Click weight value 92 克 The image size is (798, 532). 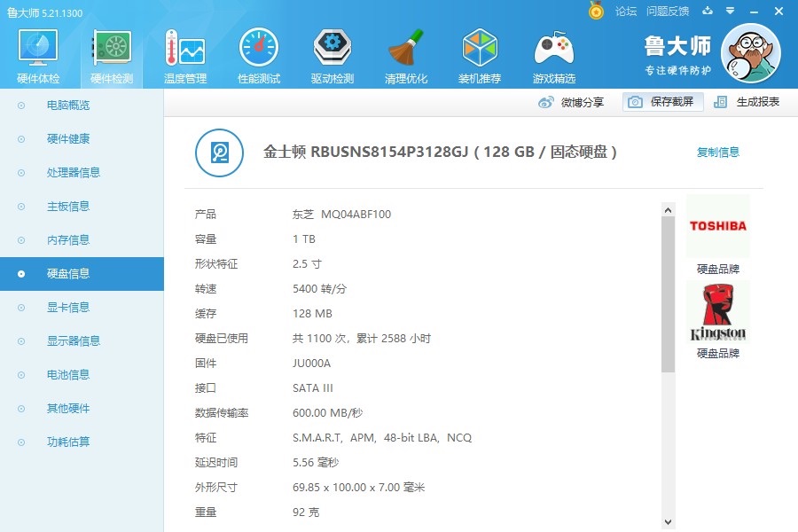(x=306, y=512)
